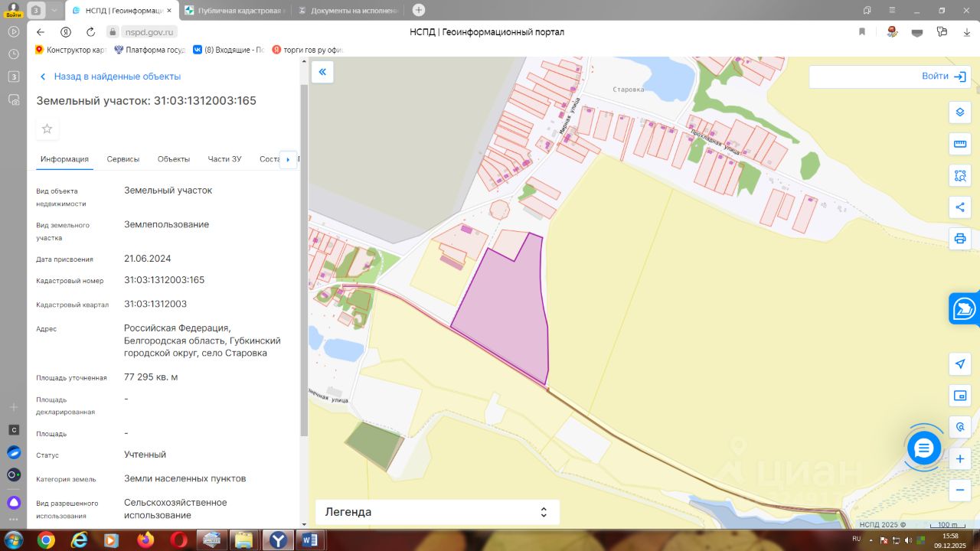Open Конструктор карт bookmark
The image size is (980, 551).
(70, 50)
